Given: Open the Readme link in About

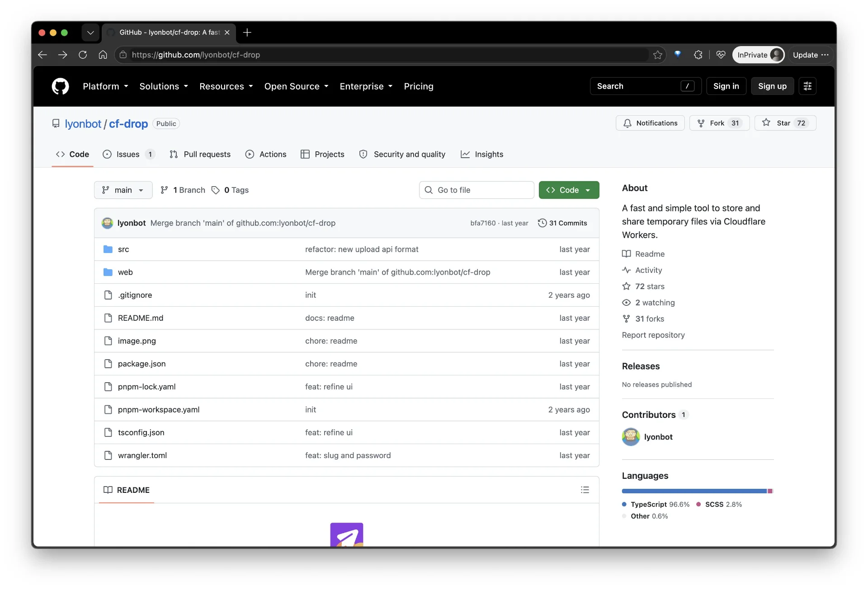Looking at the screenshot, I should [x=643, y=254].
